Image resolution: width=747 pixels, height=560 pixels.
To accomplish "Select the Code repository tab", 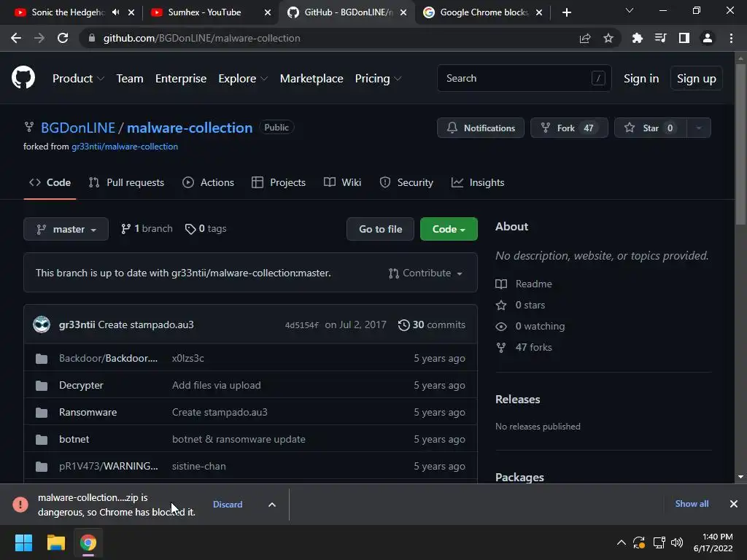I will pos(50,183).
